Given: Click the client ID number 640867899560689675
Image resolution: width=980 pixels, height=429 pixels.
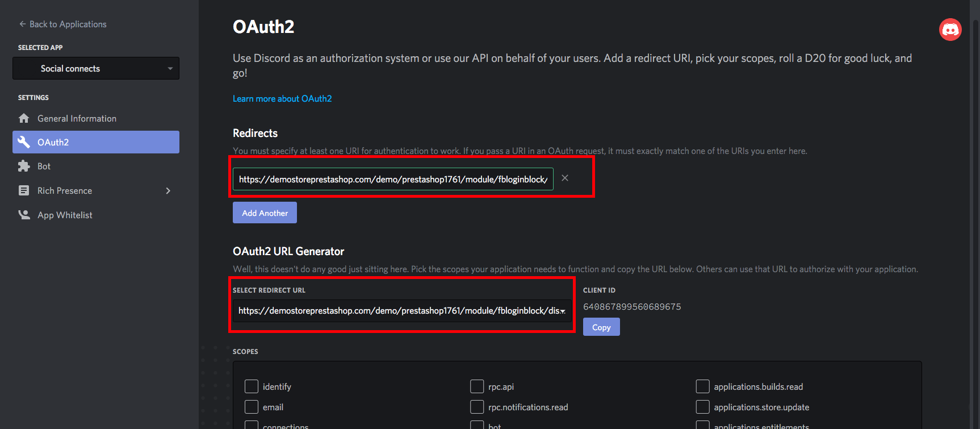Looking at the screenshot, I should tap(632, 307).
